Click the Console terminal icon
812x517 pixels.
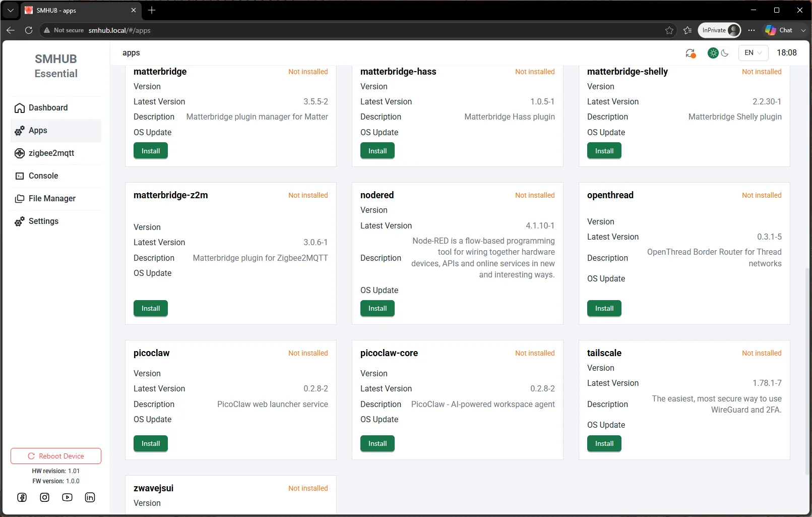(x=20, y=176)
